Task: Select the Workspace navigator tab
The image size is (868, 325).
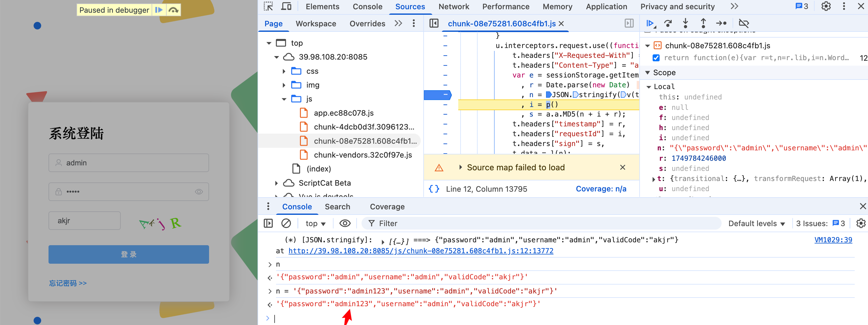Action: [316, 24]
